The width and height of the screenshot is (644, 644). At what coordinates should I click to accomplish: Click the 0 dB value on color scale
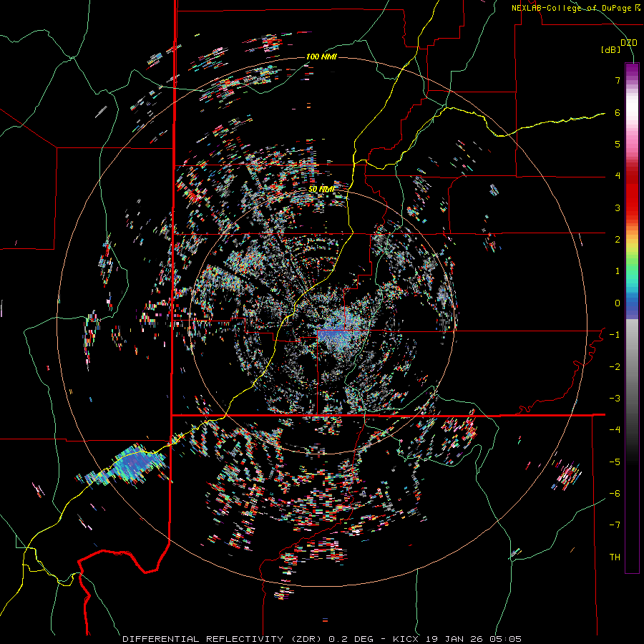click(x=618, y=303)
